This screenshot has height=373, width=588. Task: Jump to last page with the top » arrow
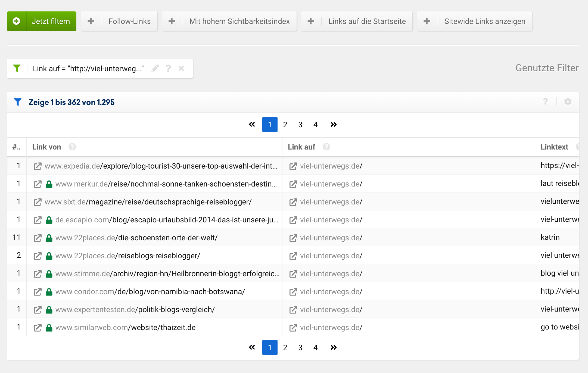pyautogui.click(x=334, y=125)
